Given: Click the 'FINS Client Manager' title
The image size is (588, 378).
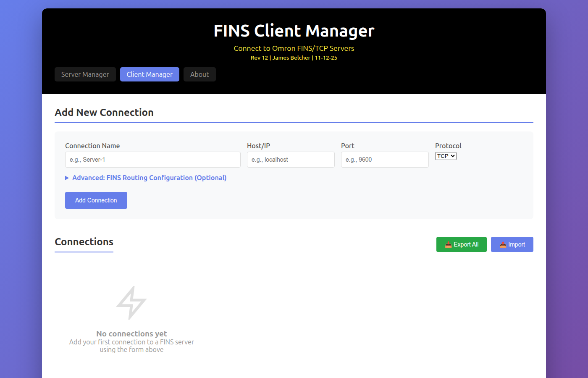Looking at the screenshot, I should 294,31.
